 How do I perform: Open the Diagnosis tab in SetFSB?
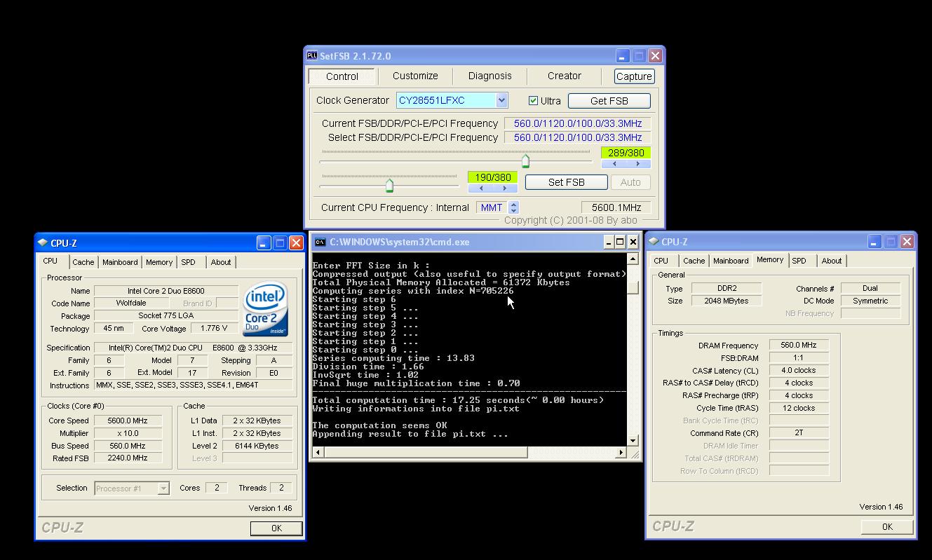[489, 76]
